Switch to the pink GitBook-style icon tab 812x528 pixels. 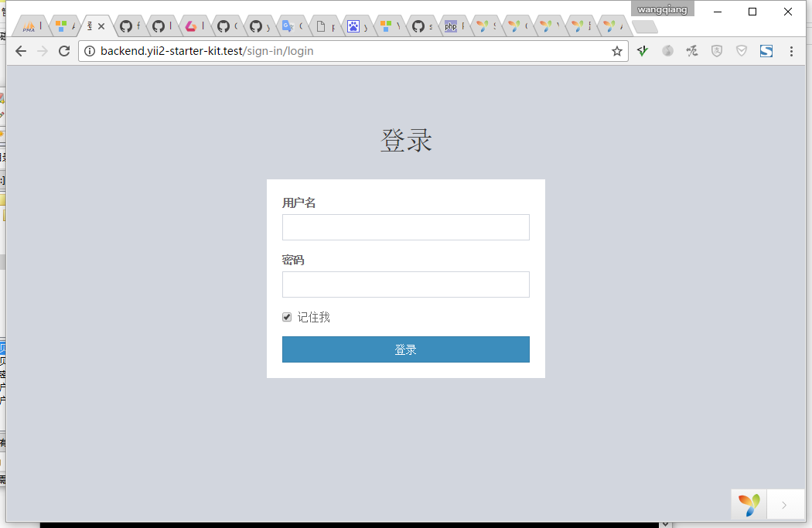[x=195, y=26]
